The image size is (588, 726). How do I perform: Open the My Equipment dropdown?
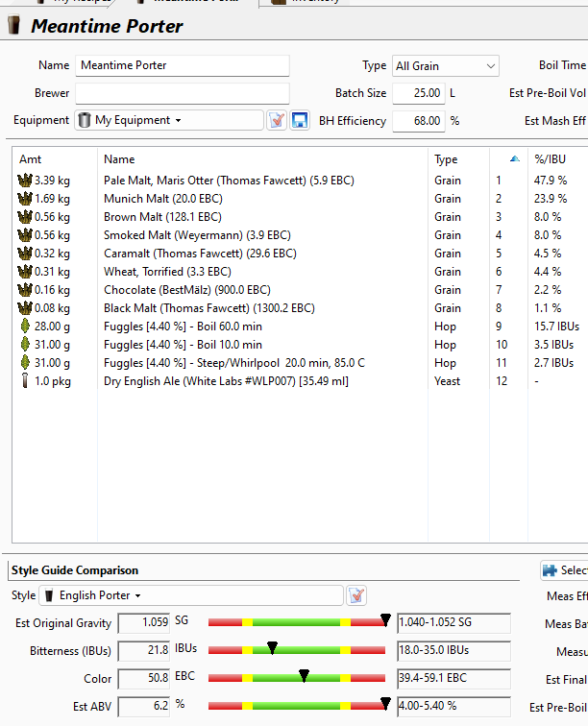(x=169, y=120)
